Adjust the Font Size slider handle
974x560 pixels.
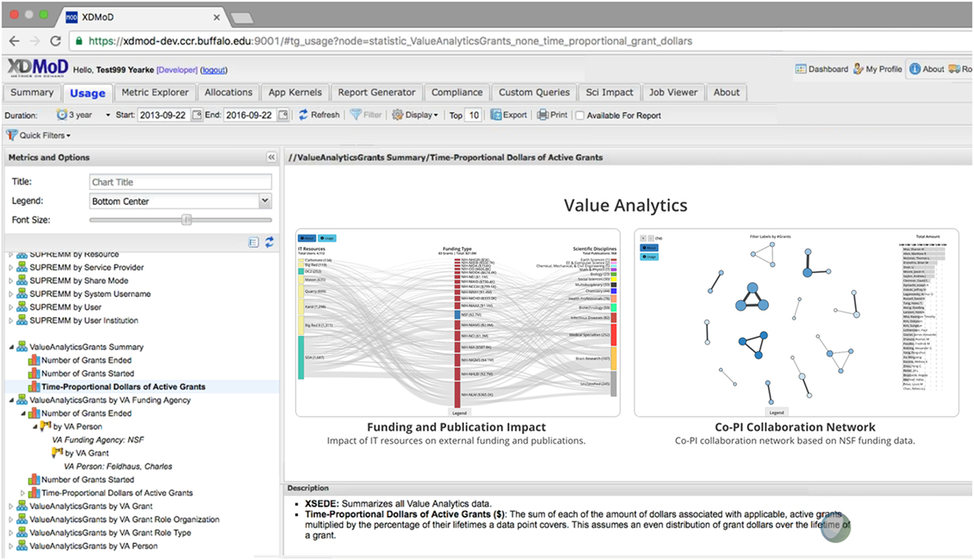pos(186,220)
